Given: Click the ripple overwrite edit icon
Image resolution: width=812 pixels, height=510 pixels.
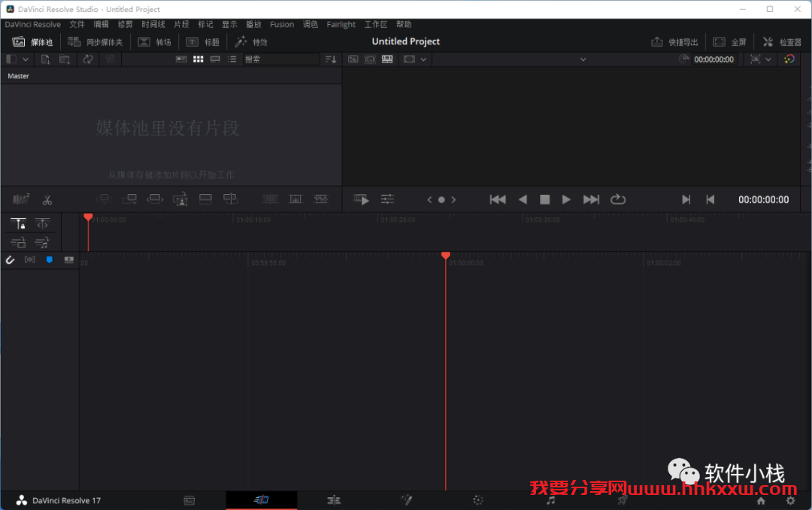Looking at the screenshot, I should [155, 199].
